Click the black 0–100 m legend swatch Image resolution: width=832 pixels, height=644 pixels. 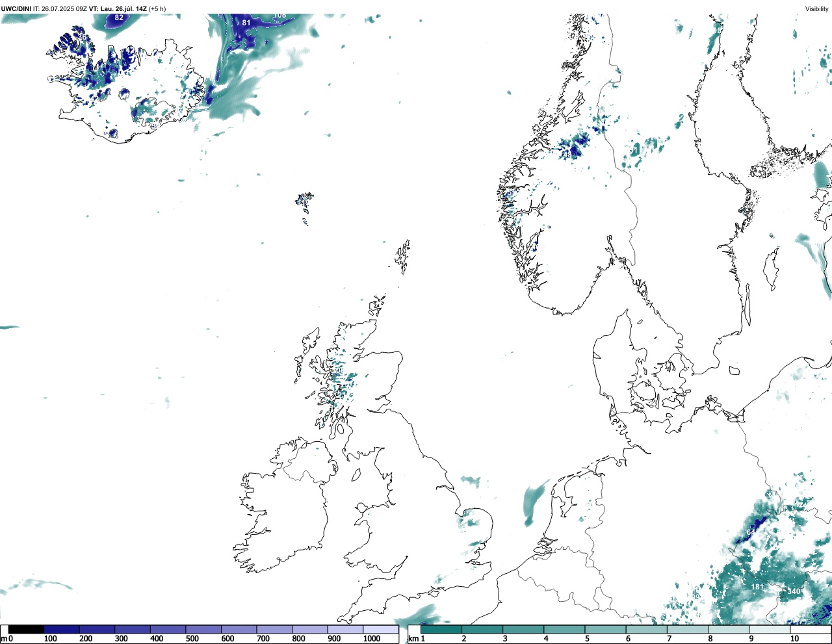point(26,629)
